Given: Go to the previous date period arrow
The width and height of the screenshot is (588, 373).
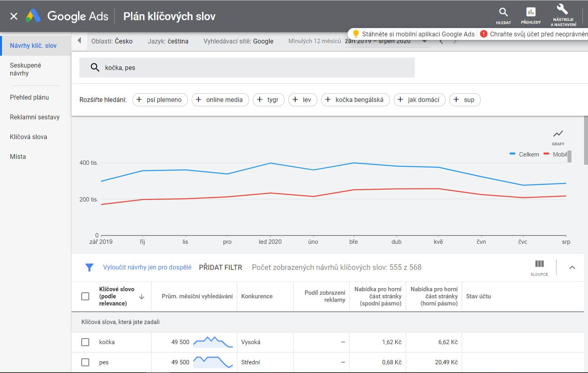Looking at the screenshot, I should (x=442, y=41).
